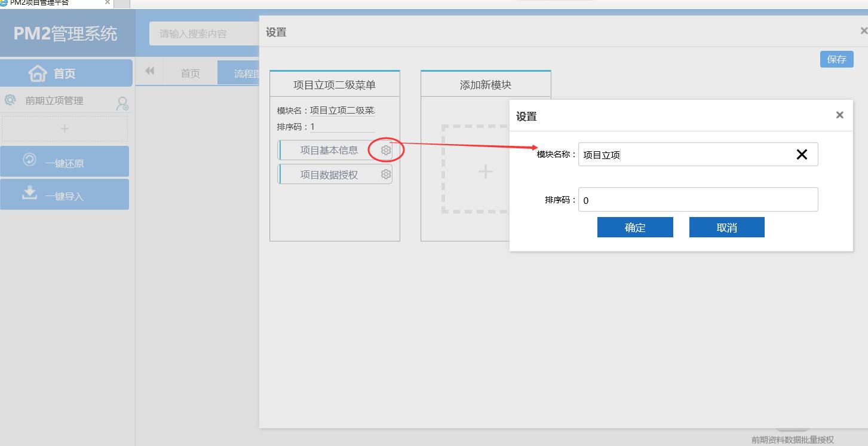Click gear icon left of 前期立项管理

pyautogui.click(x=10, y=100)
